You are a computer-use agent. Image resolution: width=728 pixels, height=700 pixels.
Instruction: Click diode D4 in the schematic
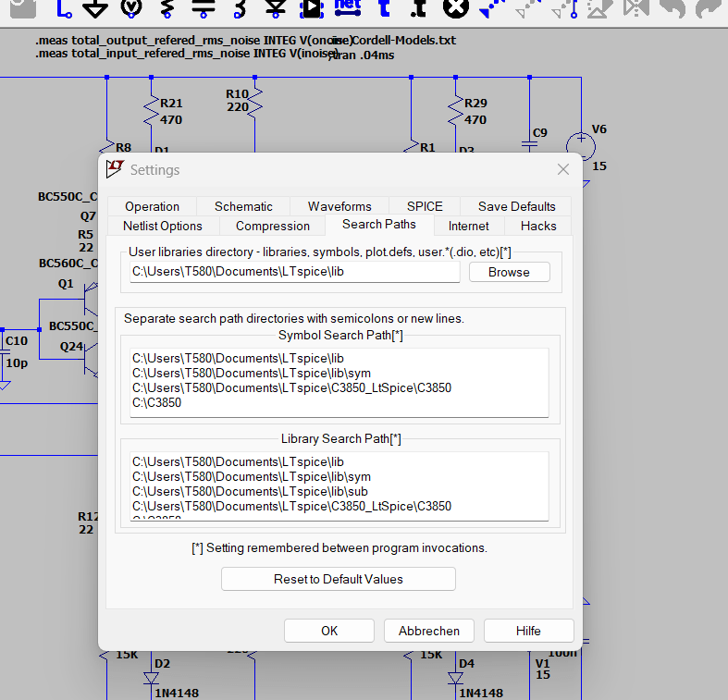[455, 679]
